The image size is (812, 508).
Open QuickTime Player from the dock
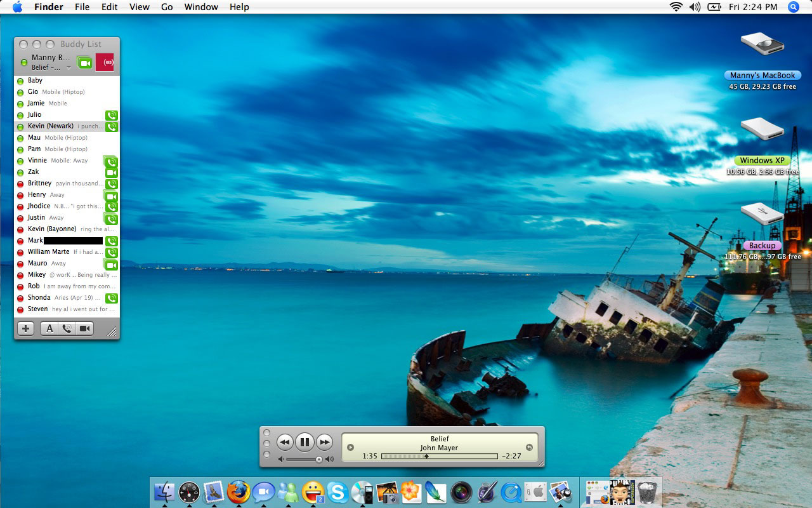(x=511, y=492)
